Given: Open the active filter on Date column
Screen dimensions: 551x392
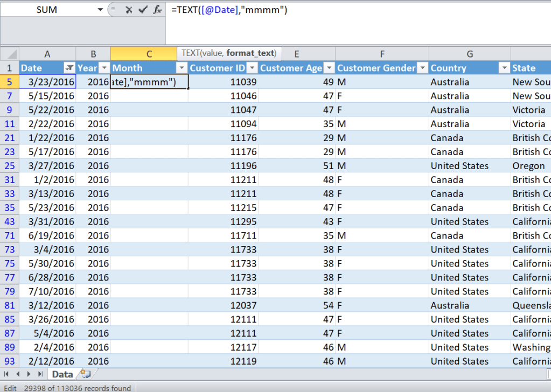Looking at the screenshot, I should click(x=69, y=68).
